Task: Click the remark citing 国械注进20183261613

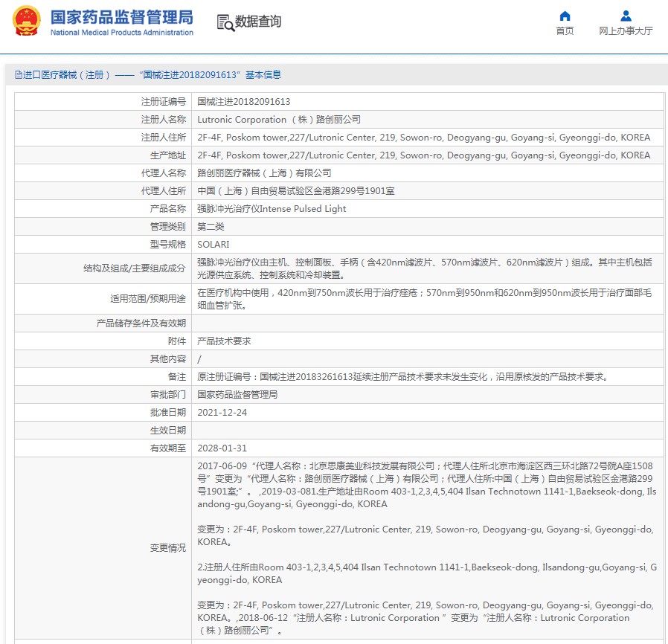Action: (x=403, y=377)
